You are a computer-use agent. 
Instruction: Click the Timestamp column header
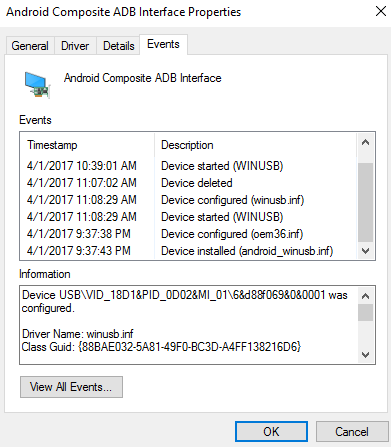(x=88, y=145)
